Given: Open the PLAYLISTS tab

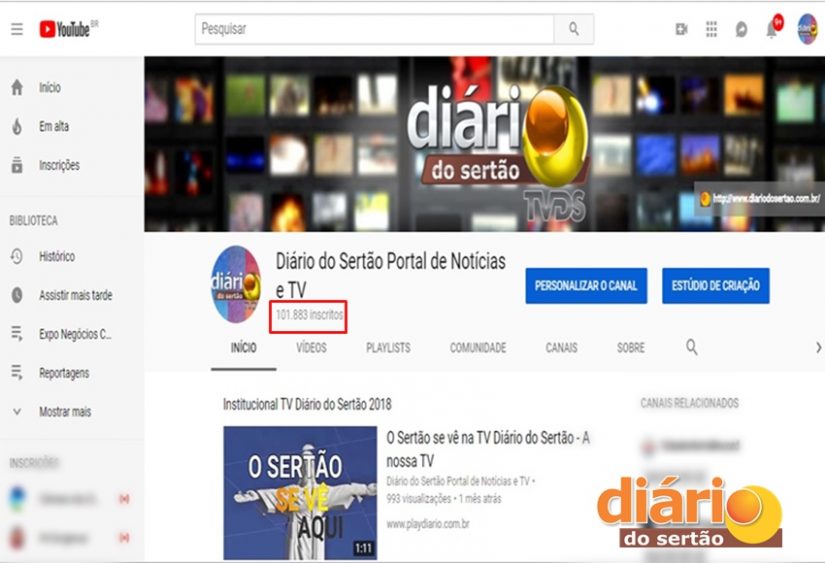Looking at the screenshot, I should pyautogui.click(x=388, y=348).
